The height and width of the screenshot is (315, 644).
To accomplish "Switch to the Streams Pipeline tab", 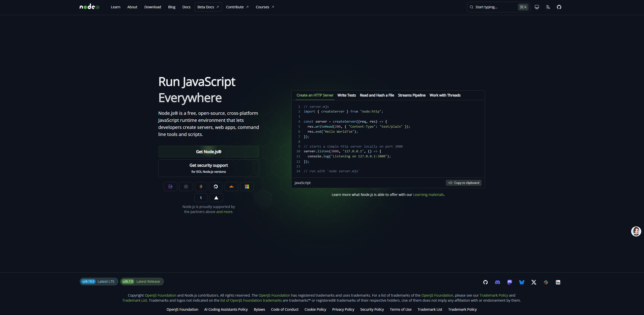I will pyautogui.click(x=412, y=95).
